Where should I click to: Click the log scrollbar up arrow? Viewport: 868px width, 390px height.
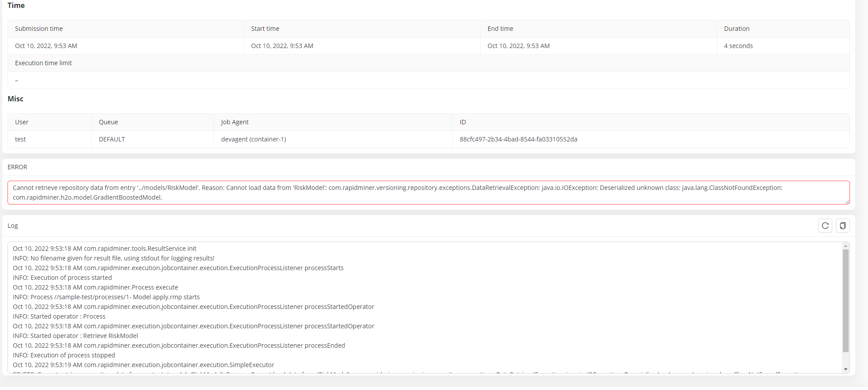pos(846,246)
